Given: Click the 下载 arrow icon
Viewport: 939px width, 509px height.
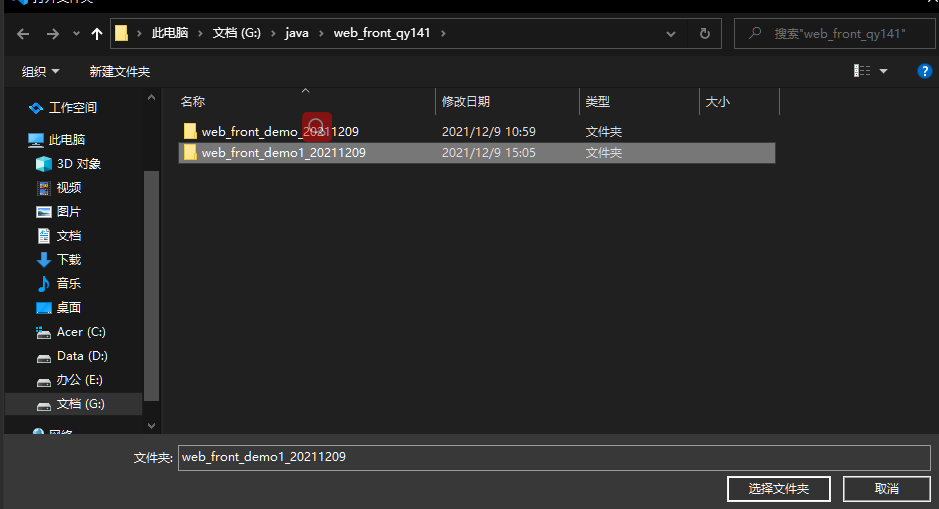Looking at the screenshot, I should (x=44, y=260).
